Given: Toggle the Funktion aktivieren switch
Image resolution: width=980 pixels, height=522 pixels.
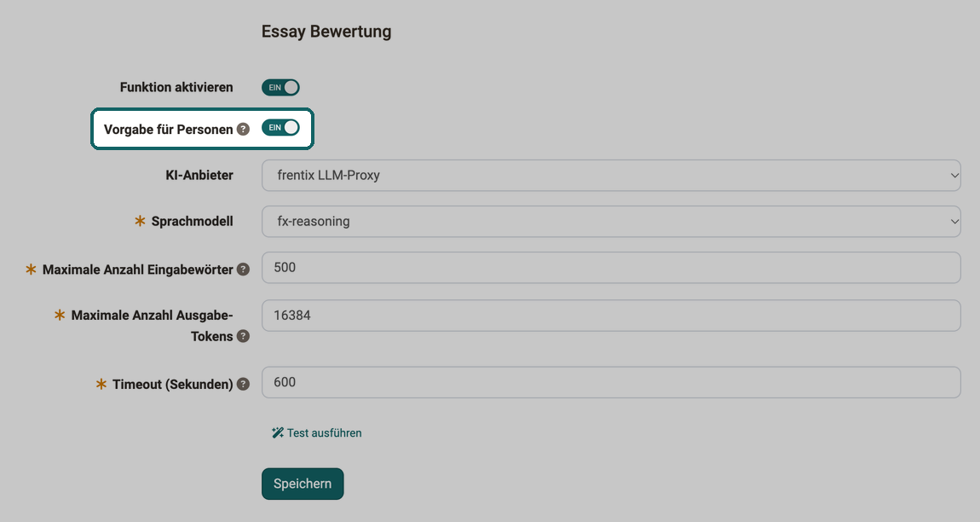Looking at the screenshot, I should (280, 88).
